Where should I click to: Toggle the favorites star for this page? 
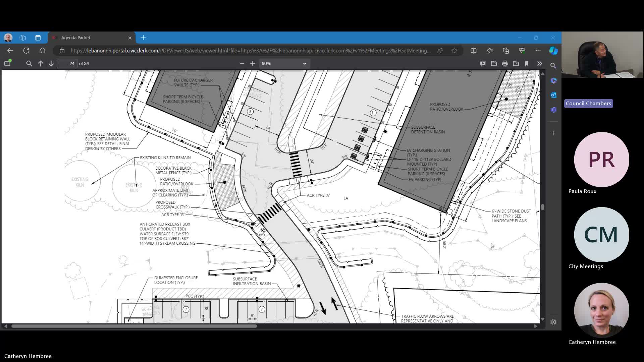[x=454, y=50]
